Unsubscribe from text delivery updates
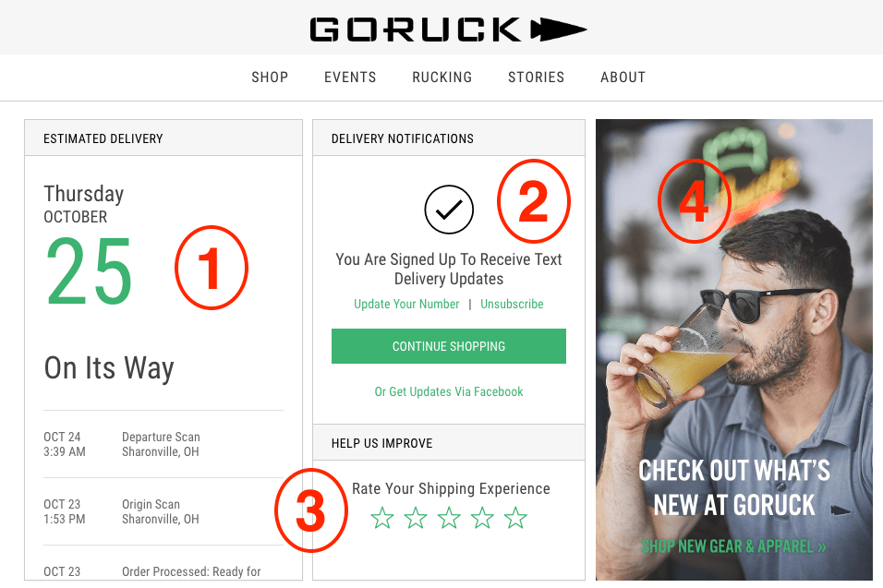This screenshot has width=883, height=588. coord(512,304)
